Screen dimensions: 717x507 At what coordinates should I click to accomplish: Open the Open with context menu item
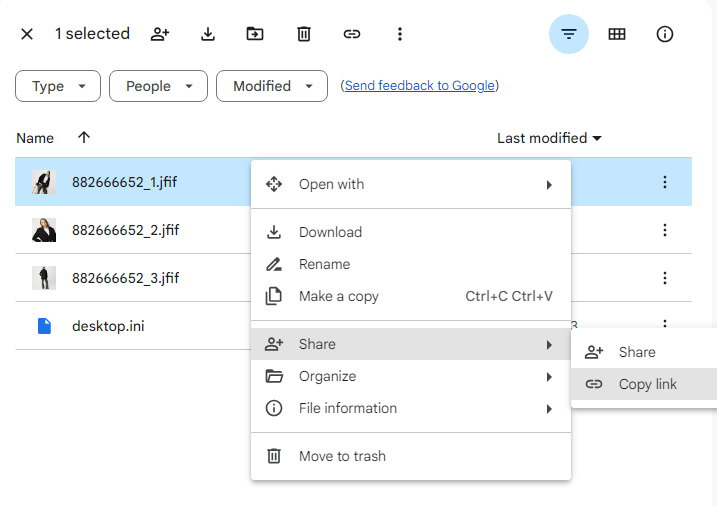(411, 184)
